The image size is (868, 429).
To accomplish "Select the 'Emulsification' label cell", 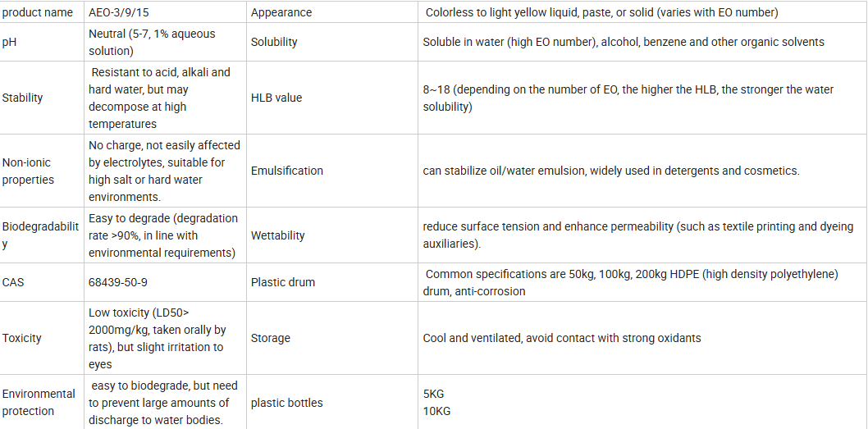I will 287,171.
